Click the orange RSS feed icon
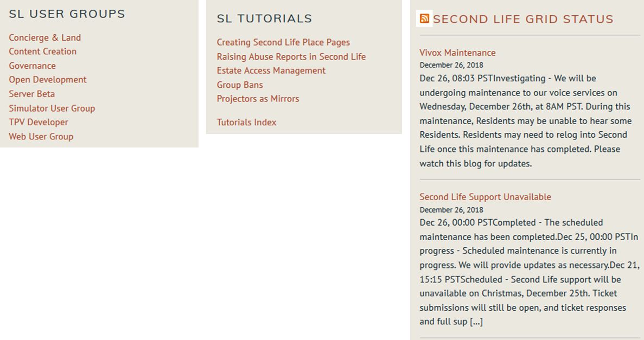The height and width of the screenshot is (340, 644). click(x=424, y=18)
